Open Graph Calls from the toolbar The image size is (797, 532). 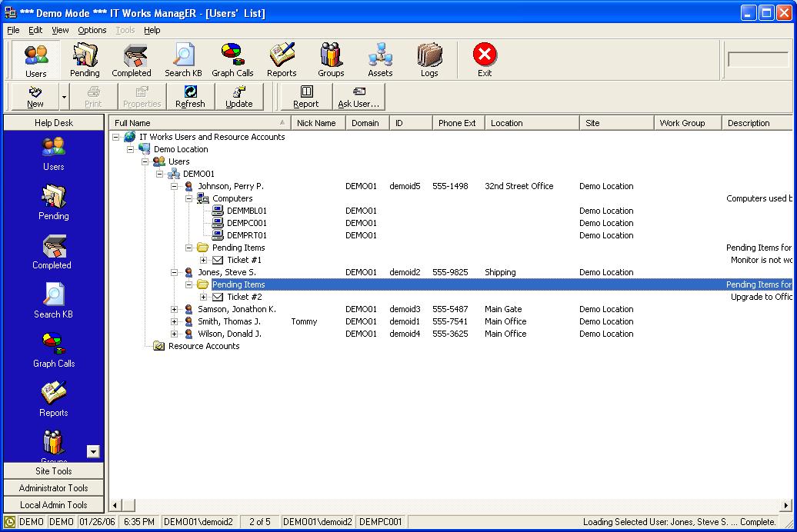(232, 59)
